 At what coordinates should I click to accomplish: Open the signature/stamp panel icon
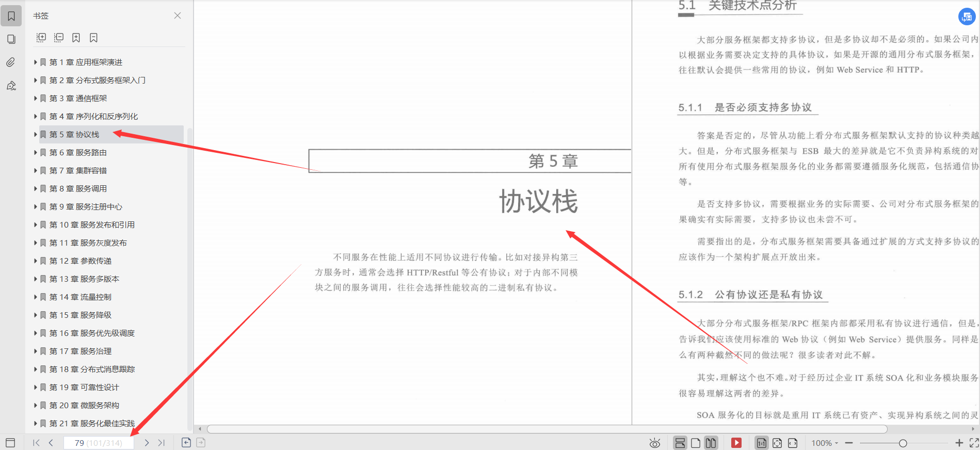pos(11,86)
